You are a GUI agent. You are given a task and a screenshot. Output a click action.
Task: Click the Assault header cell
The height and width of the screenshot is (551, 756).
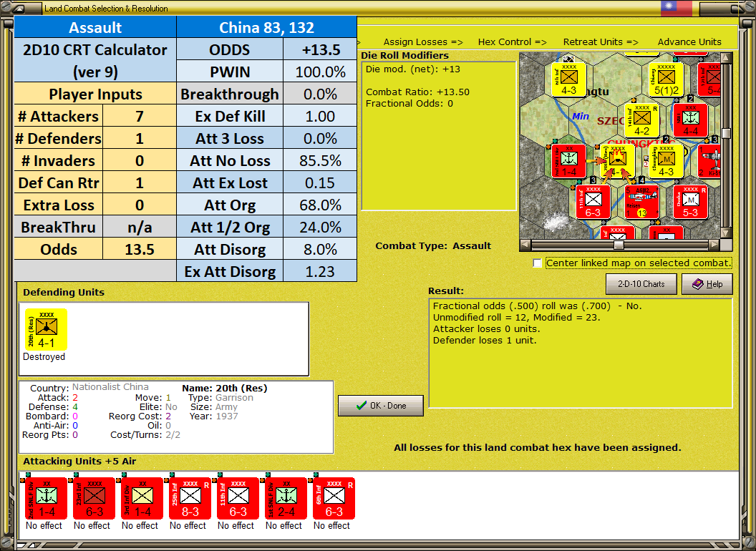[95, 27]
